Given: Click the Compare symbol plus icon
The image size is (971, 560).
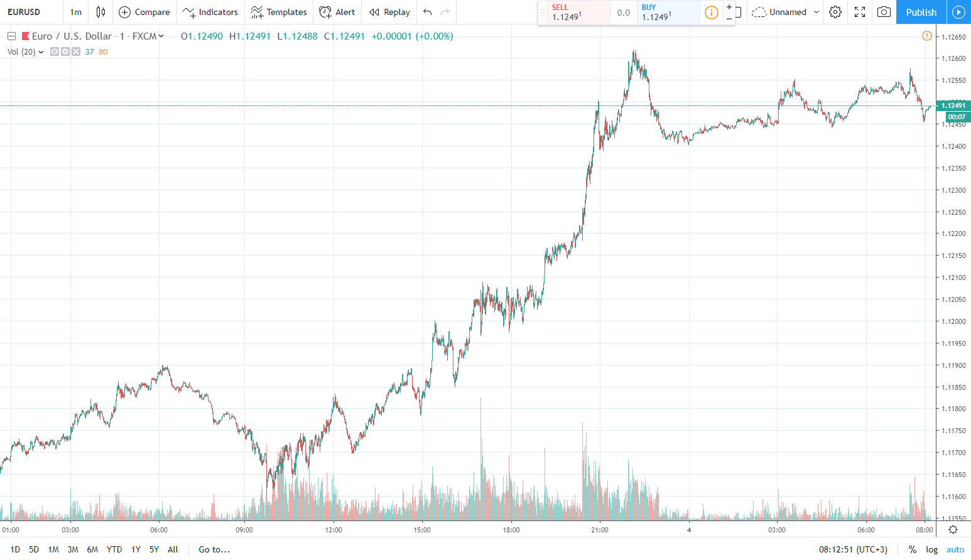Looking at the screenshot, I should (124, 12).
